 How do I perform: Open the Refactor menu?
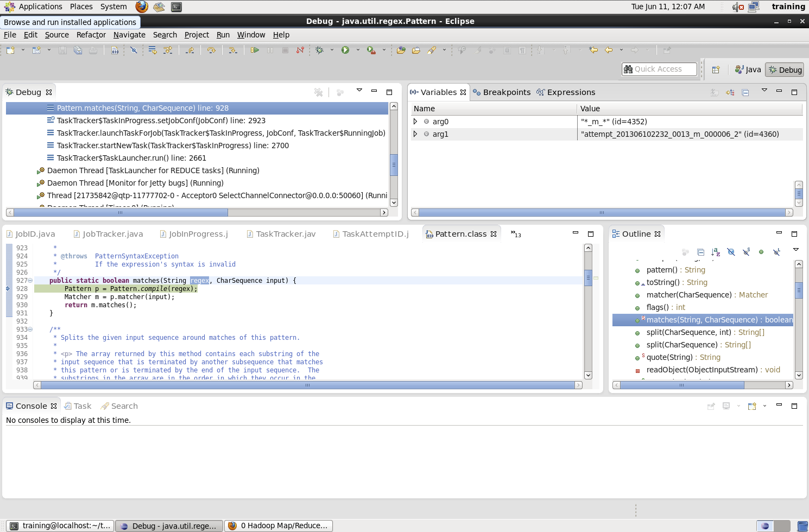pyautogui.click(x=91, y=35)
